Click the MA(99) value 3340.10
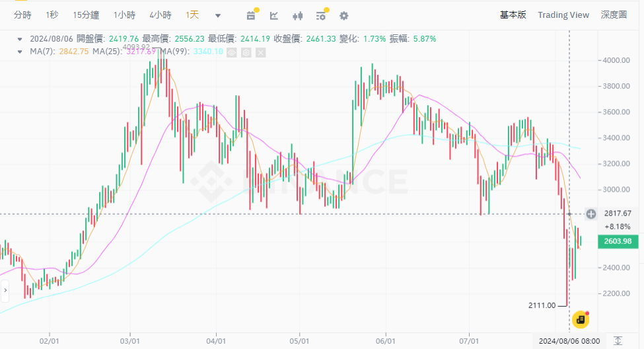 pos(208,52)
